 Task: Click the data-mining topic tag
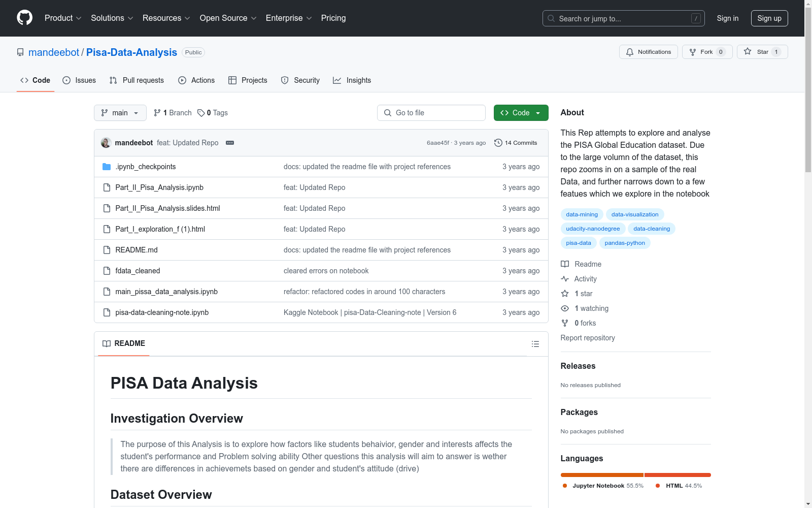[582, 214]
